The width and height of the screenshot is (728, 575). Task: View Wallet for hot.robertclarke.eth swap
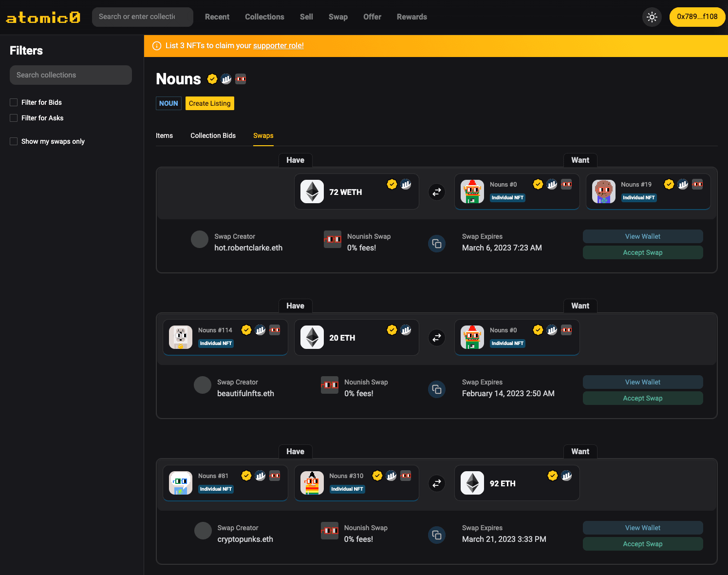643,236
